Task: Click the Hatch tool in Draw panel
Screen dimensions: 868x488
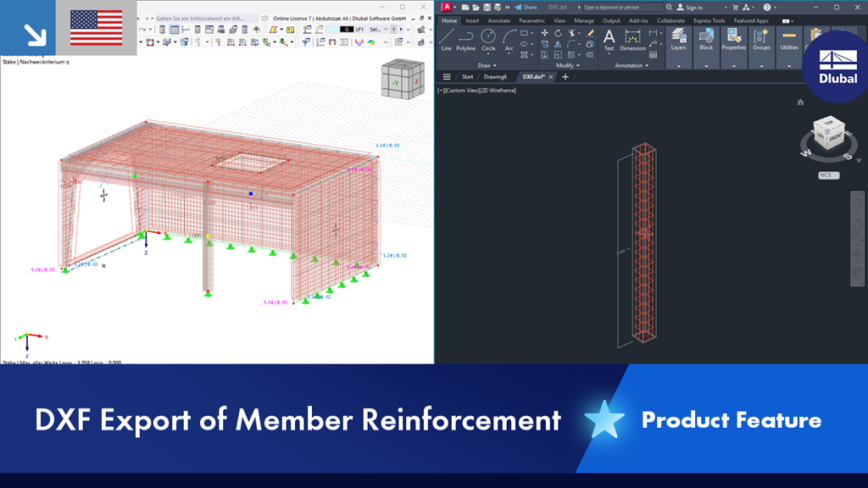Action: tap(524, 55)
